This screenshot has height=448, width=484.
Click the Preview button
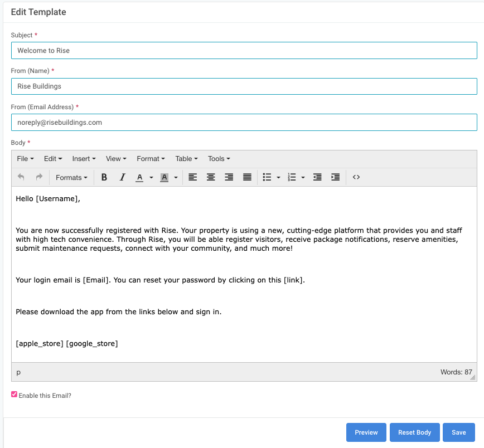tap(366, 432)
